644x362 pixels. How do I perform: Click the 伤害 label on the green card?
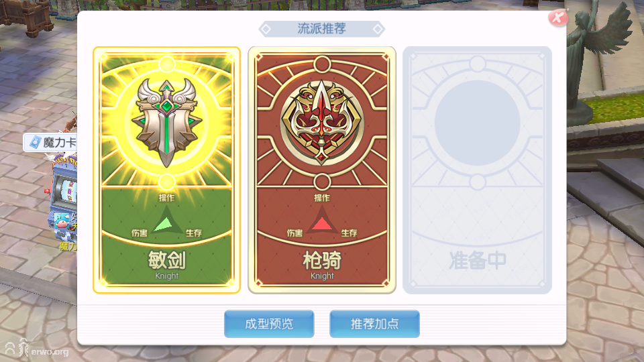click(x=140, y=233)
